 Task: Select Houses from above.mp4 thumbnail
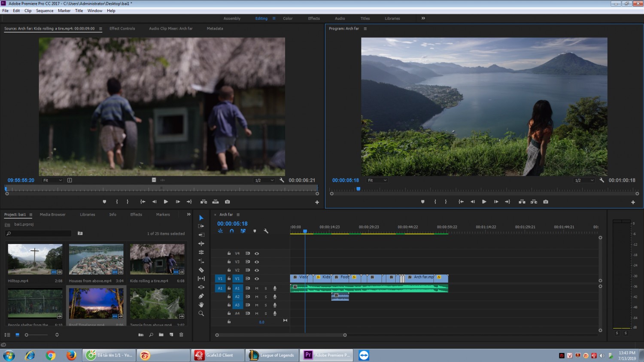96,259
